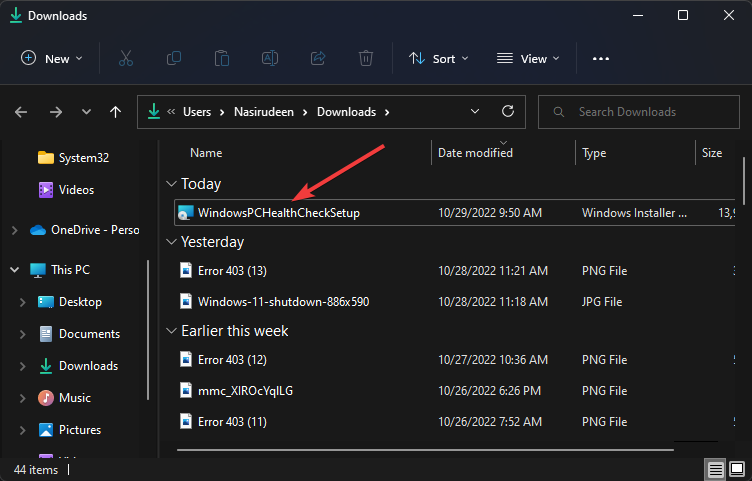
Task: Click the Error 403 (11) file icon
Action: coord(186,422)
